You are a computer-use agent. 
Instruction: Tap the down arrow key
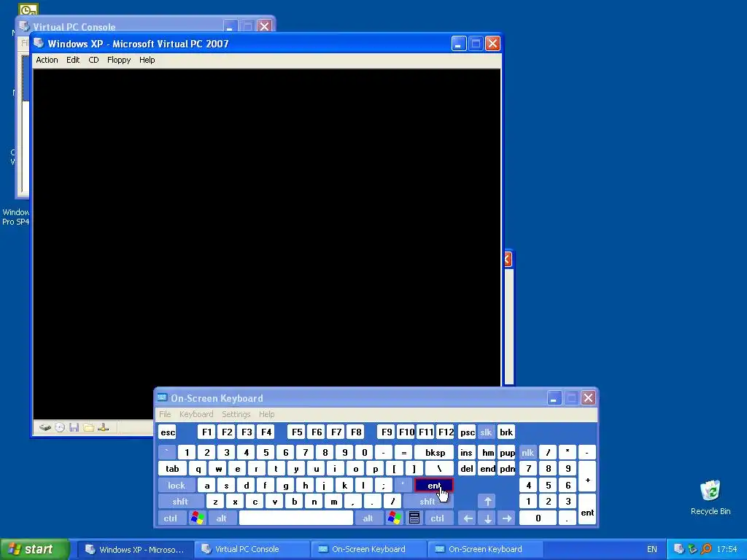(487, 518)
